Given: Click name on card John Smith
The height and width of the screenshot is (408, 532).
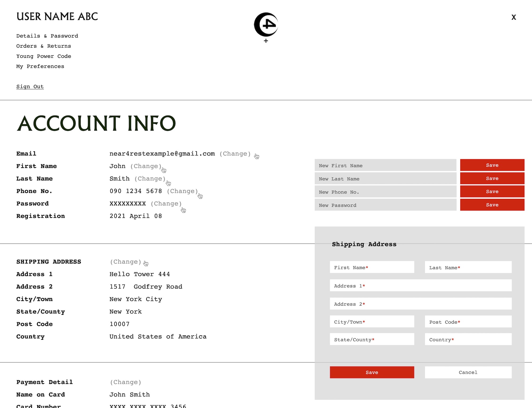Looking at the screenshot, I should [130, 395].
